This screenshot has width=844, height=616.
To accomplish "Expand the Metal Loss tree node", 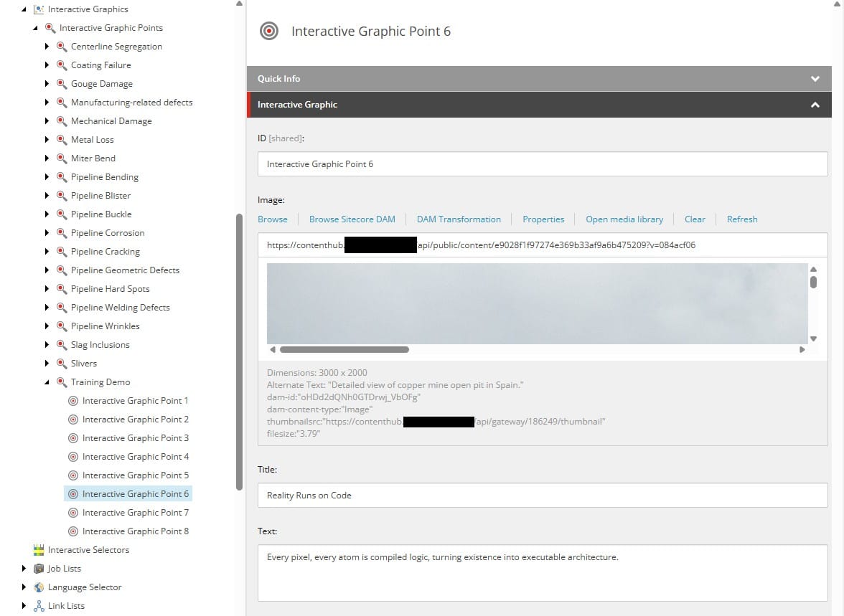I will [x=47, y=140].
